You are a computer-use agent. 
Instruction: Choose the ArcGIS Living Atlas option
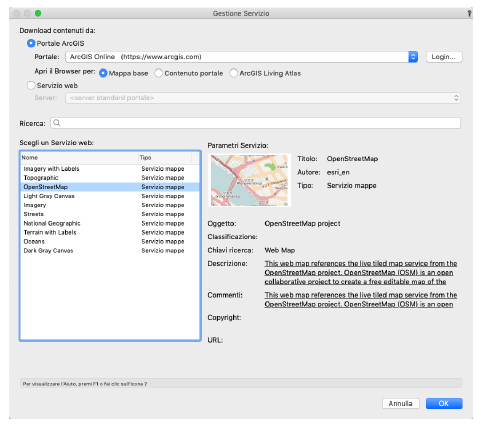tap(234, 73)
